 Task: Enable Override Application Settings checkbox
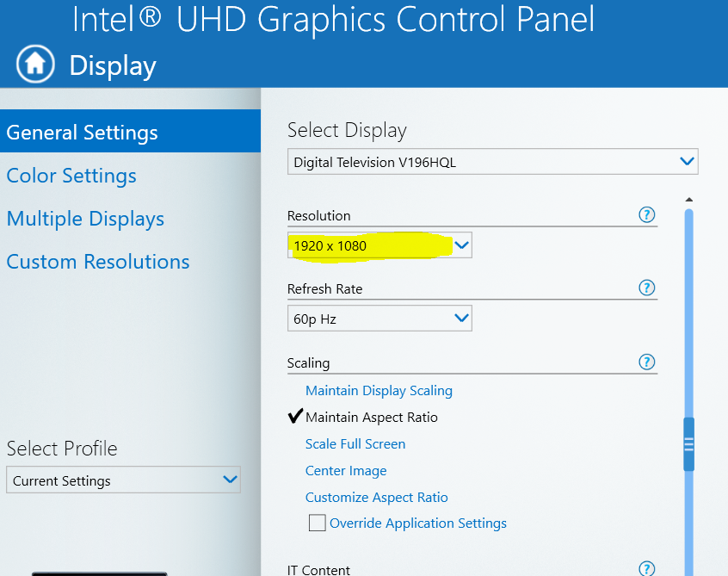(318, 523)
